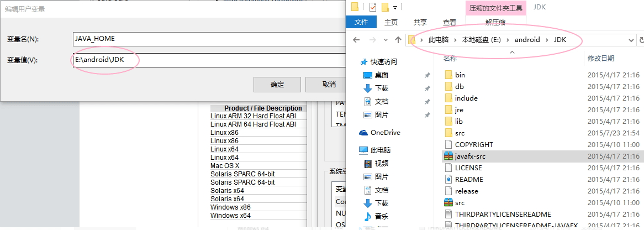
Task: Click the README file icon
Action: [448, 179]
